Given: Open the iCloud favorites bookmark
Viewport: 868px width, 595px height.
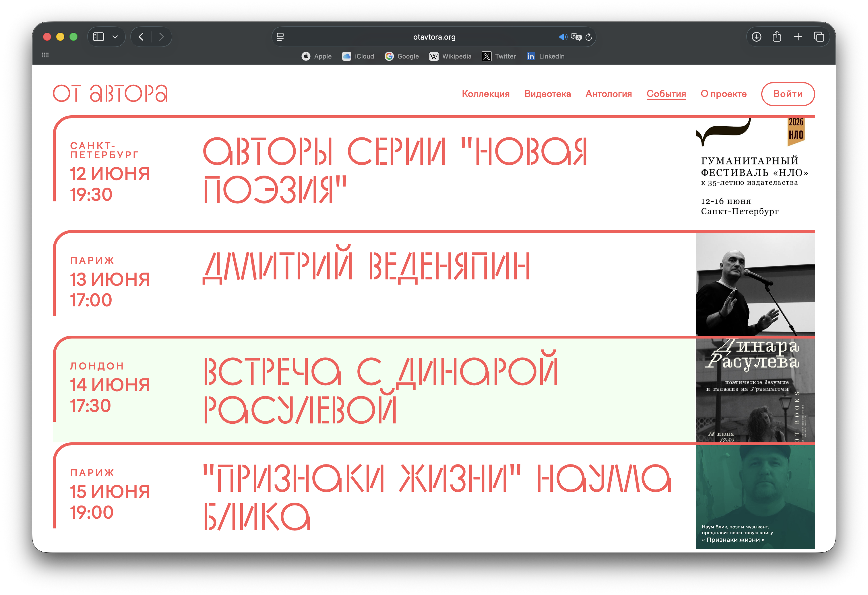Looking at the screenshot, I should [358, 56].
